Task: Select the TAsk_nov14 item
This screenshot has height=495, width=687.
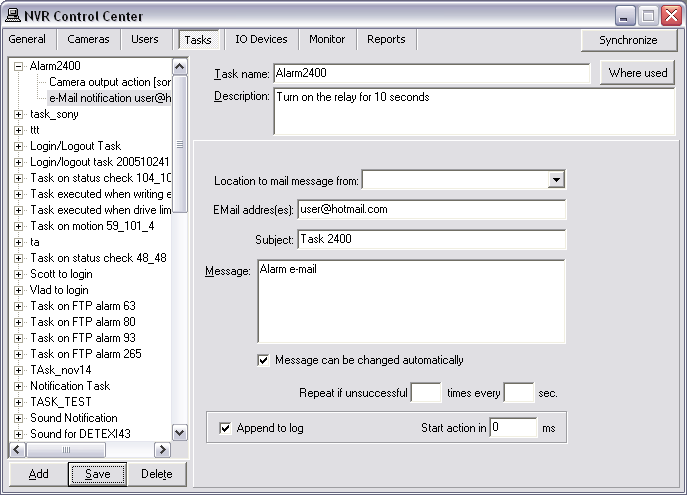Action: coord(60,370)
